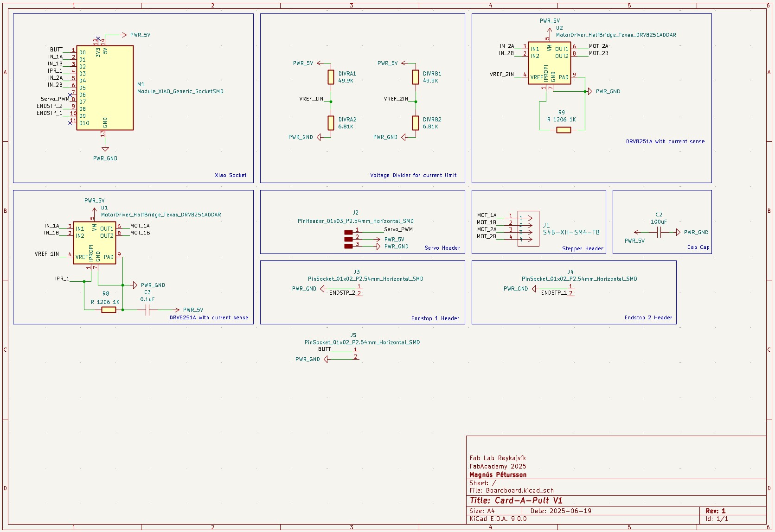
Task: Click the junction dot at the VREF_2IN divider node
Action: coord(416,101)
